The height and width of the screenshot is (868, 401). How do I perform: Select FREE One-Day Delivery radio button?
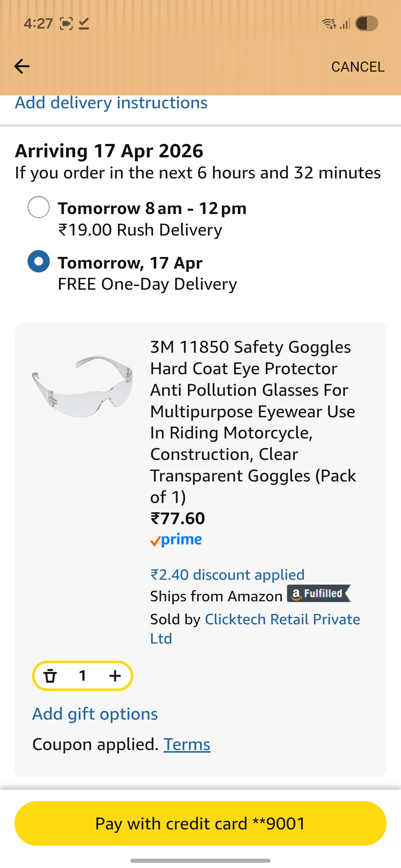point(39,262)
